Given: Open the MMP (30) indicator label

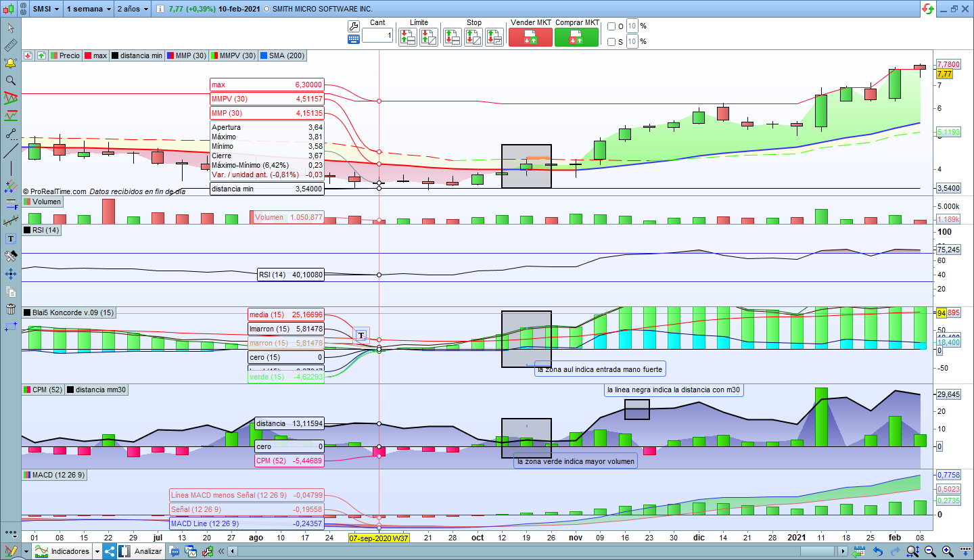Looking at the screenshot, I should pyautogui.click(x=186, y=55).
